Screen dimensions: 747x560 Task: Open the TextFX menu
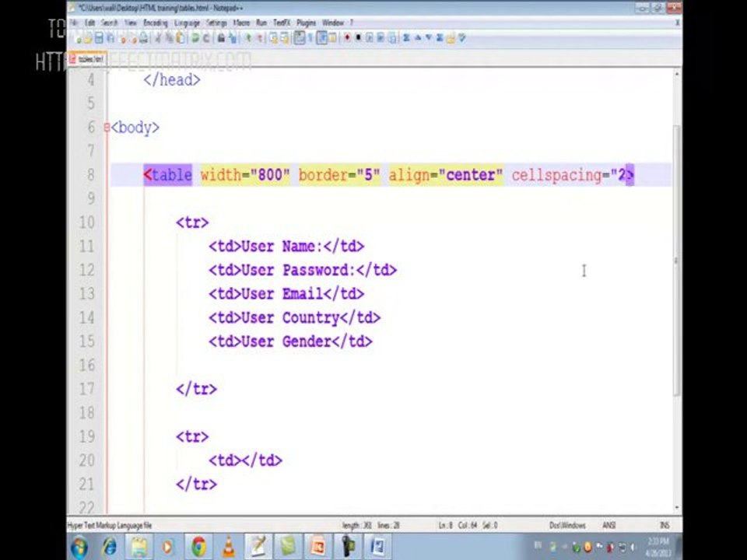[x=282, y=23]
